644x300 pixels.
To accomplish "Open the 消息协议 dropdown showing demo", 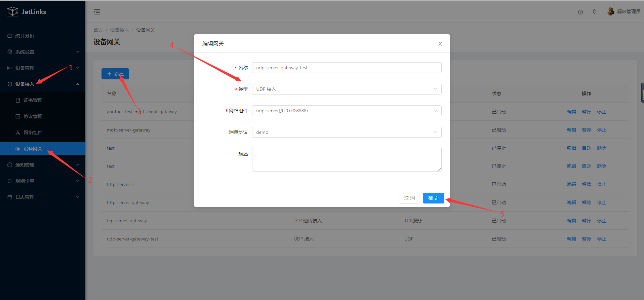I will pos(347,132).
